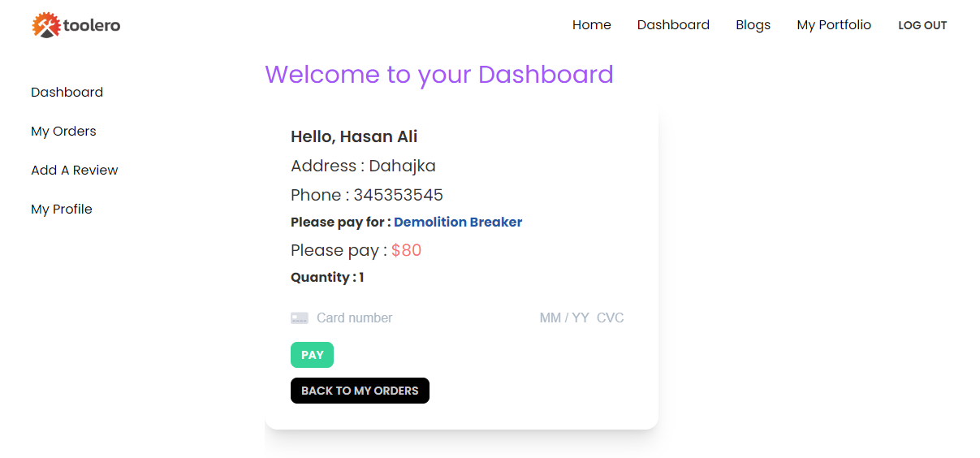Open My Profile in the sidebar

coord(62,210)
